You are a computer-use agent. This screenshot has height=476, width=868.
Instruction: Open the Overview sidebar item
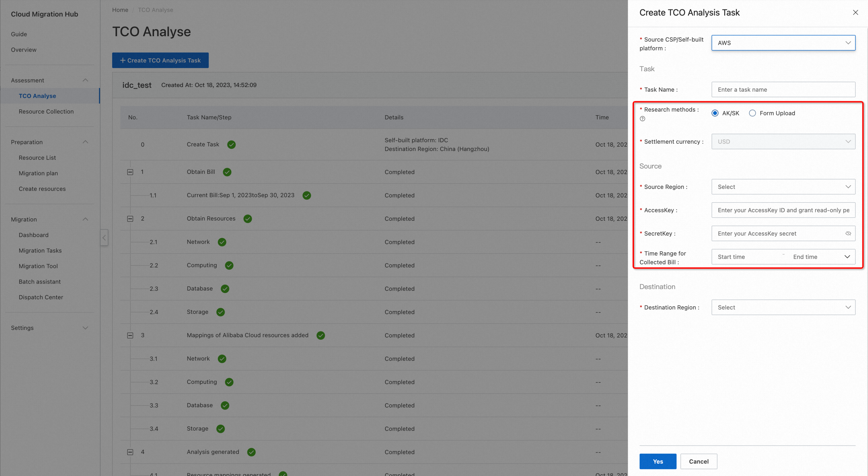coord(24,50)
